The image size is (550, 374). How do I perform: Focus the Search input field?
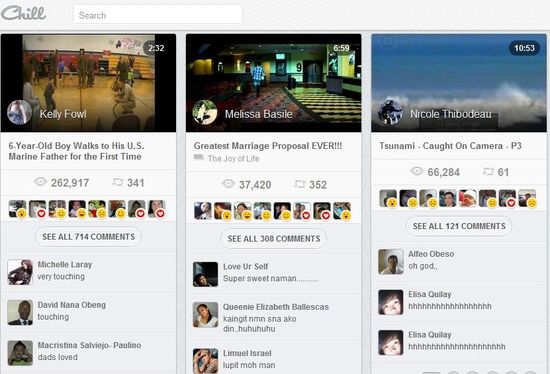[x=157, y=15]
